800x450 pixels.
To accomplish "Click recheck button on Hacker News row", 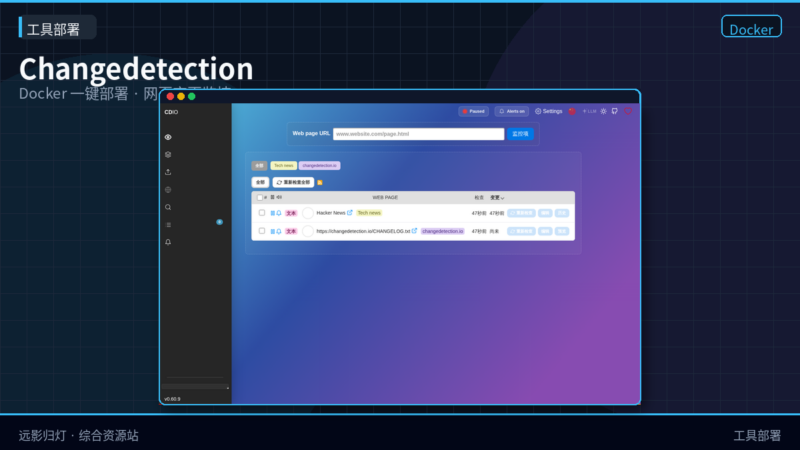I will tap(521, 213).
